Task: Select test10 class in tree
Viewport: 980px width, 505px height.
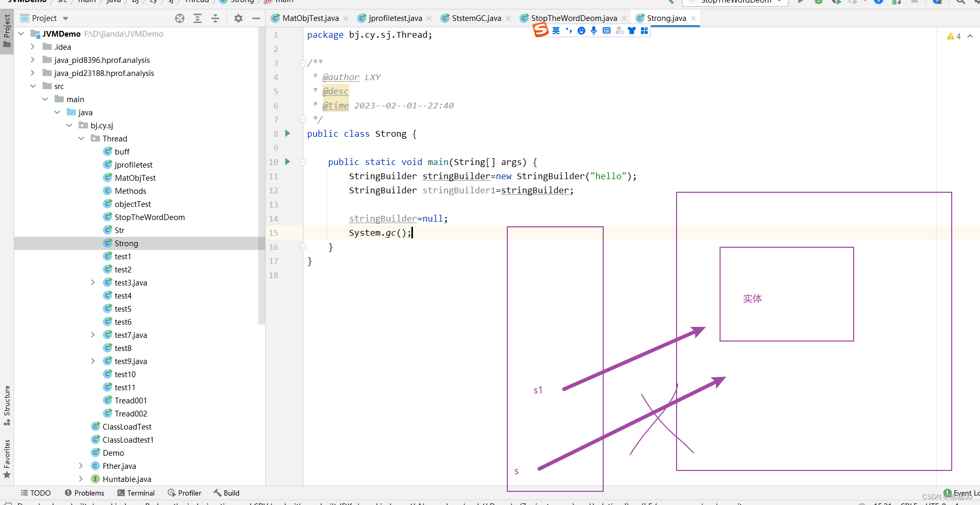Action: click(x=125, y=375)
